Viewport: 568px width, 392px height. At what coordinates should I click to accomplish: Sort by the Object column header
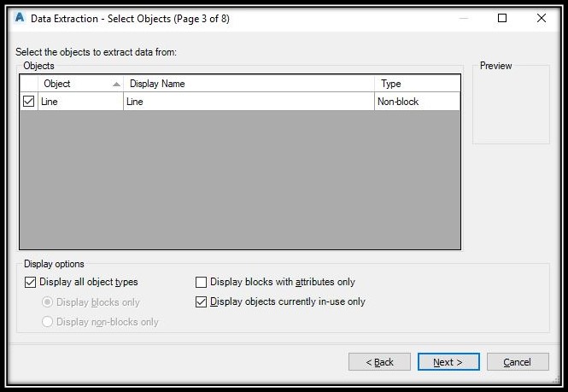81,84
